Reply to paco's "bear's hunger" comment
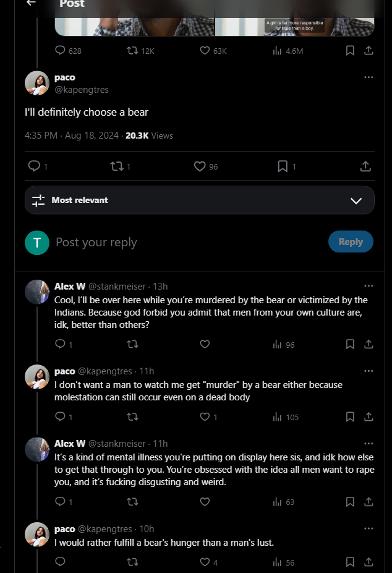392x573 pixels. (x=60, y=562)
